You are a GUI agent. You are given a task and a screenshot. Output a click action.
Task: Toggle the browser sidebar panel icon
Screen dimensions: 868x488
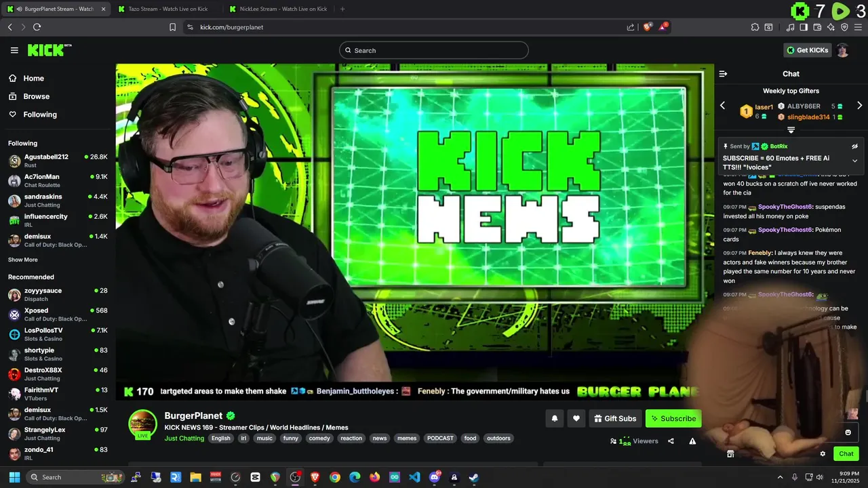click(x=804, y=27)
